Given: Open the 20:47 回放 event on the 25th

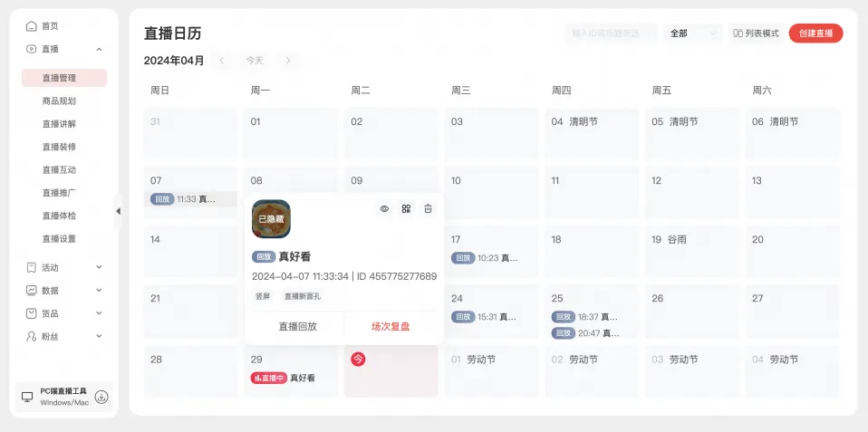Looking at the screenshot, I should coord(585,333).
